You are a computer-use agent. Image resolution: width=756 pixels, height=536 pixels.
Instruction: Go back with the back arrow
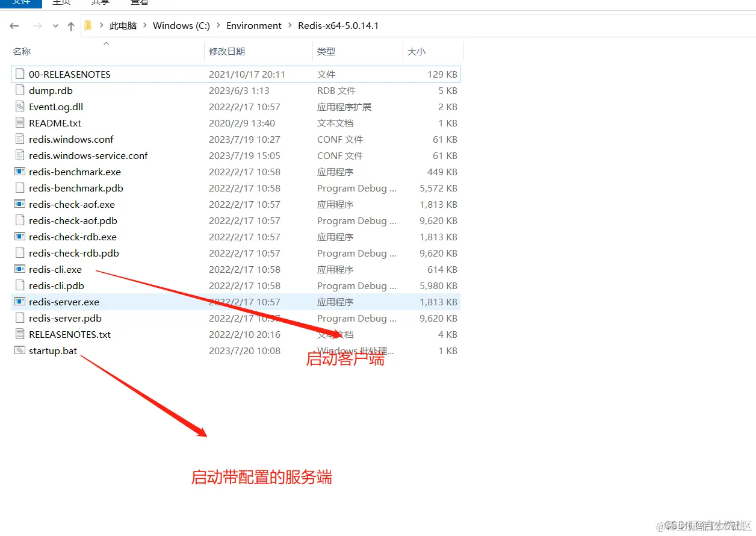14,26
